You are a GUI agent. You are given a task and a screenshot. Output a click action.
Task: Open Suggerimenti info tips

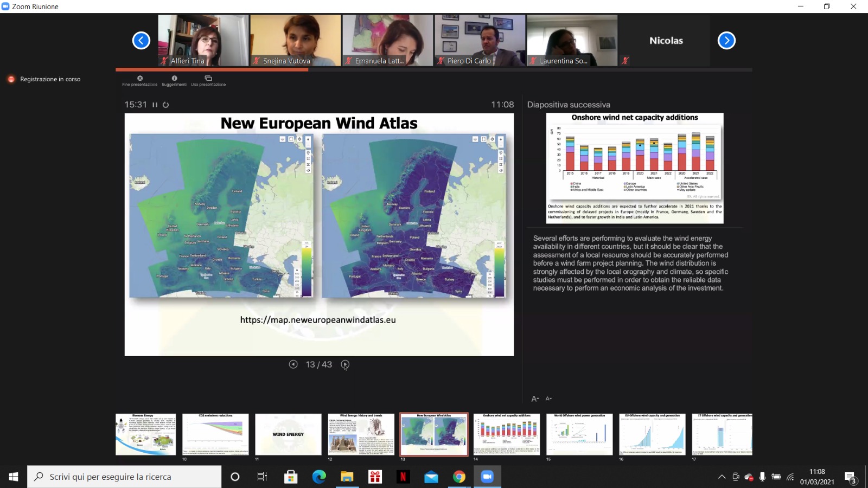coord(174,80)
